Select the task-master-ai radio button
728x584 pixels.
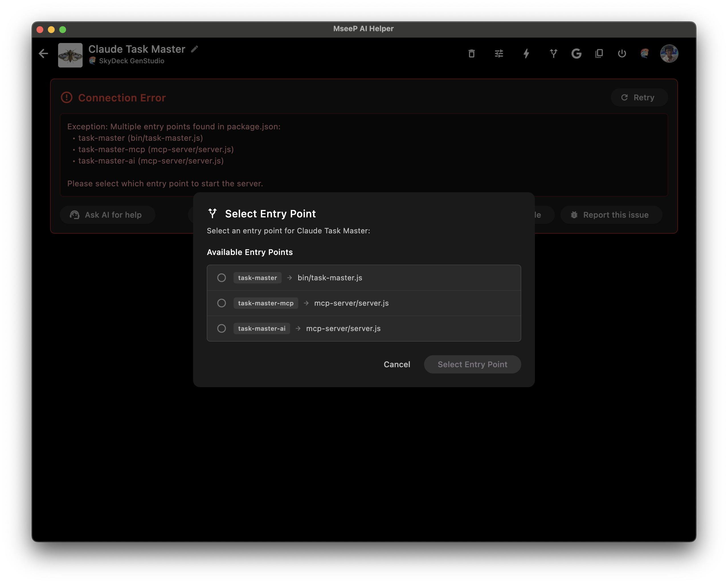click(222, 328)
